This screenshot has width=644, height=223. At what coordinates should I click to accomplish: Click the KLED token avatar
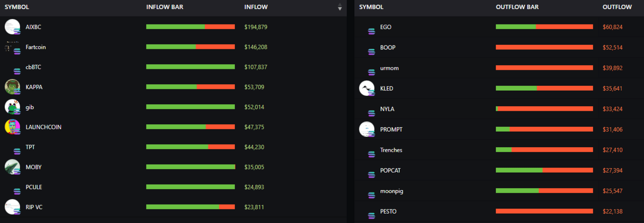click(x=366, y=88)
